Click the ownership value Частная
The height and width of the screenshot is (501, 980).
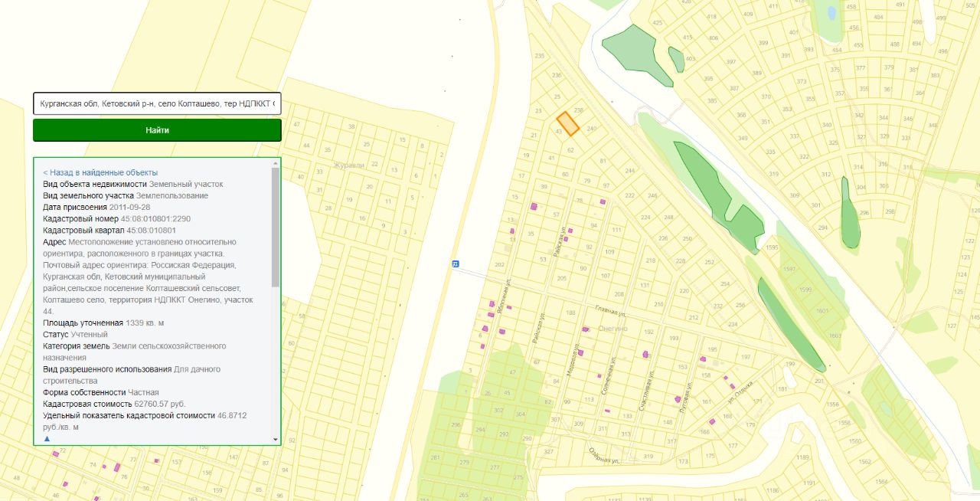(144, 392)
